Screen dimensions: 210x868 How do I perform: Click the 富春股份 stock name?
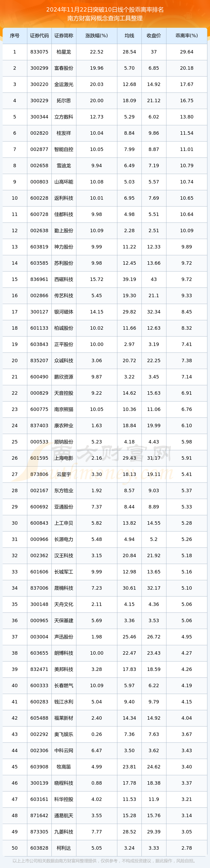[x=64, y=68]
